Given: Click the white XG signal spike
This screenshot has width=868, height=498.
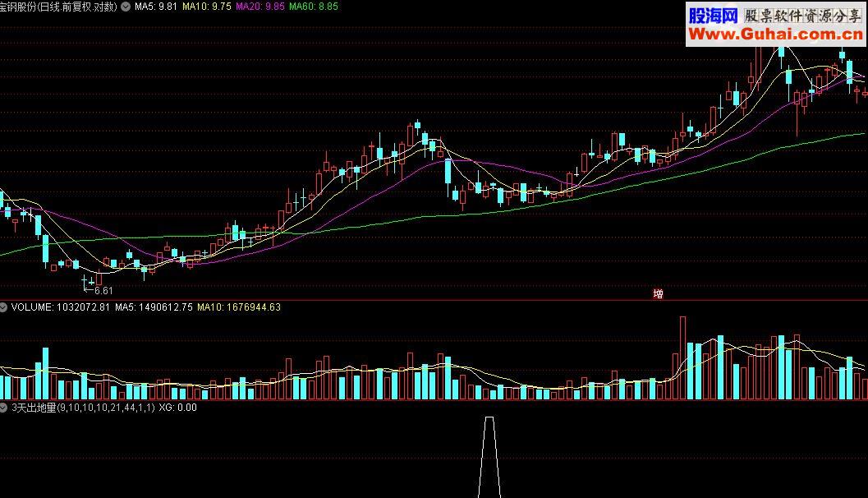Looking at the screenshot, I should pos(489,457).
